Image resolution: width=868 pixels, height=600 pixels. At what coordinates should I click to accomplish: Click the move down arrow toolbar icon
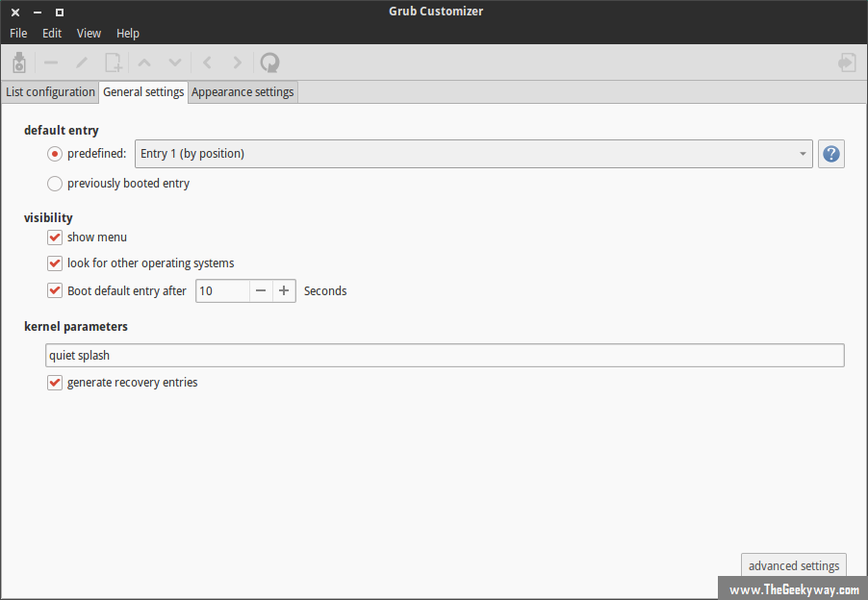(x=175, y=62)
